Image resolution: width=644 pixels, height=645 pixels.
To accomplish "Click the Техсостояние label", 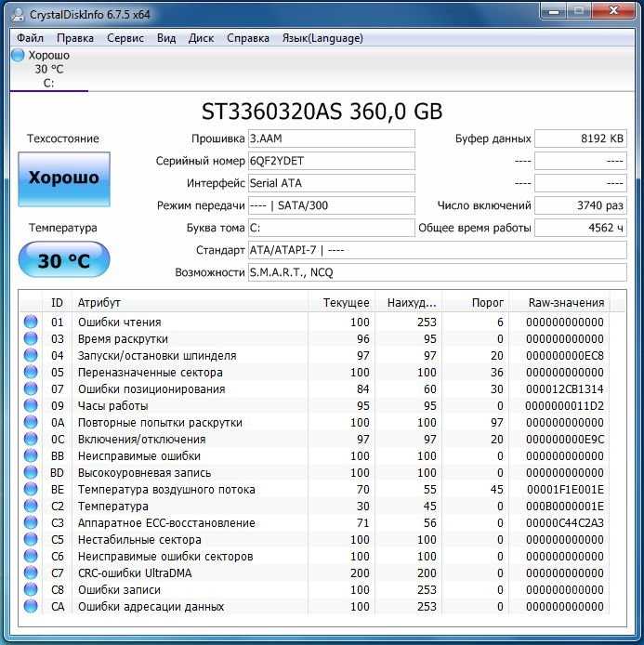I will tap(63, 138).
